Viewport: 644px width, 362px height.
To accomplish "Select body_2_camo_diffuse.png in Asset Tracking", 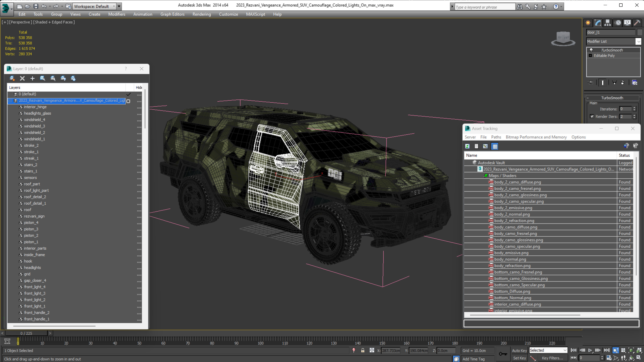I will pos(517,182).
